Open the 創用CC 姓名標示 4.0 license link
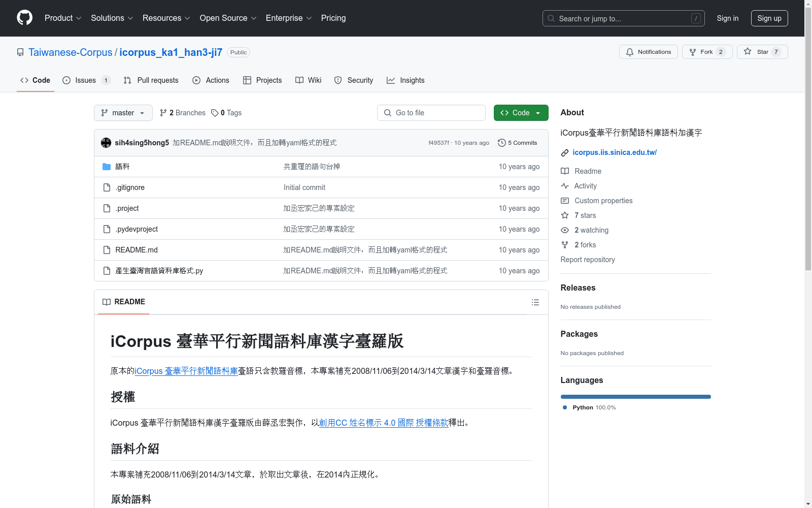The width and height of the screenshot is (812, 508). pyautogui.click(x=384, y=423)
